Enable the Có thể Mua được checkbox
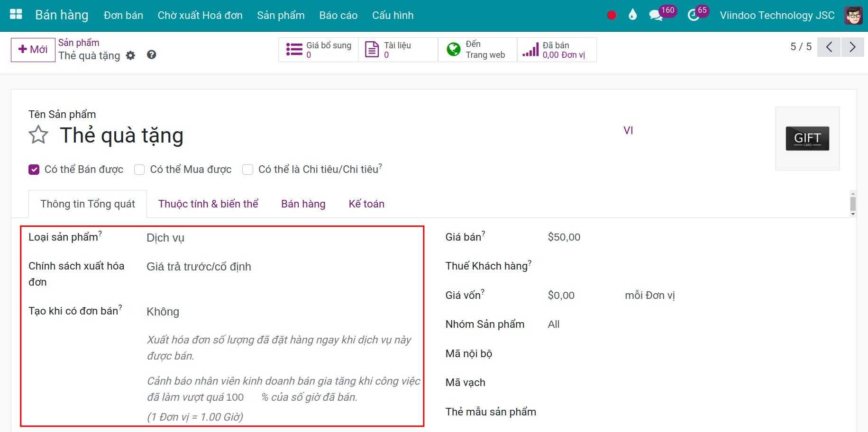Viewport: 868px width, 432px height. pos(139,170)
